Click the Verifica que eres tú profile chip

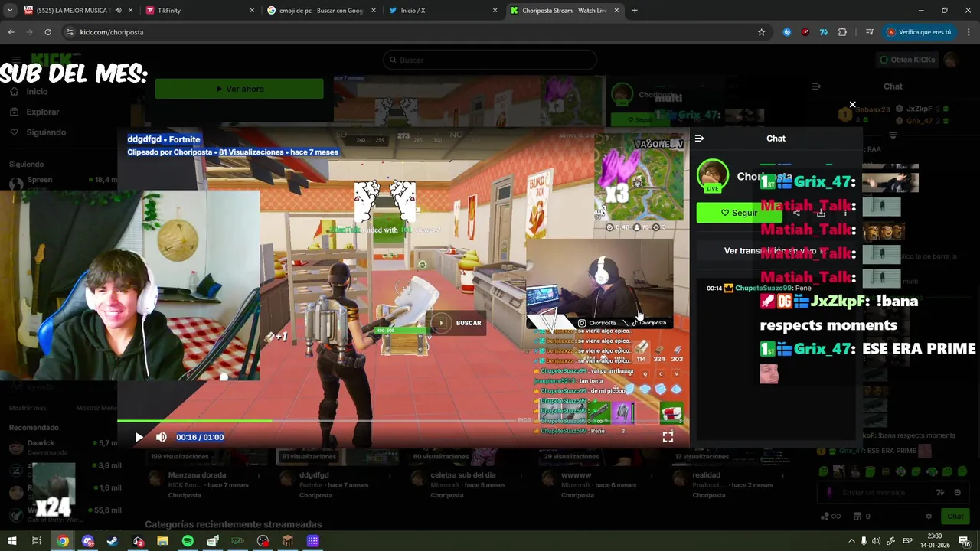click(x=920, y=32)
